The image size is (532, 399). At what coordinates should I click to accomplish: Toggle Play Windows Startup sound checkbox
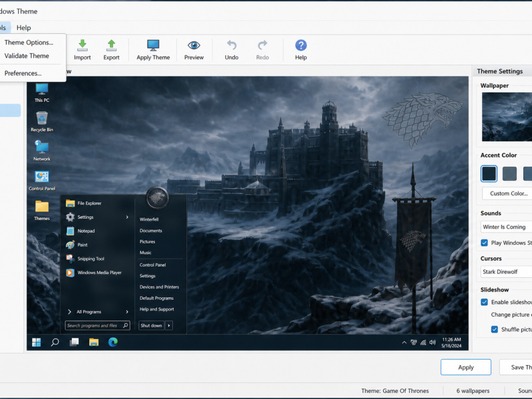pyautogui.click(x=485, y=243)
